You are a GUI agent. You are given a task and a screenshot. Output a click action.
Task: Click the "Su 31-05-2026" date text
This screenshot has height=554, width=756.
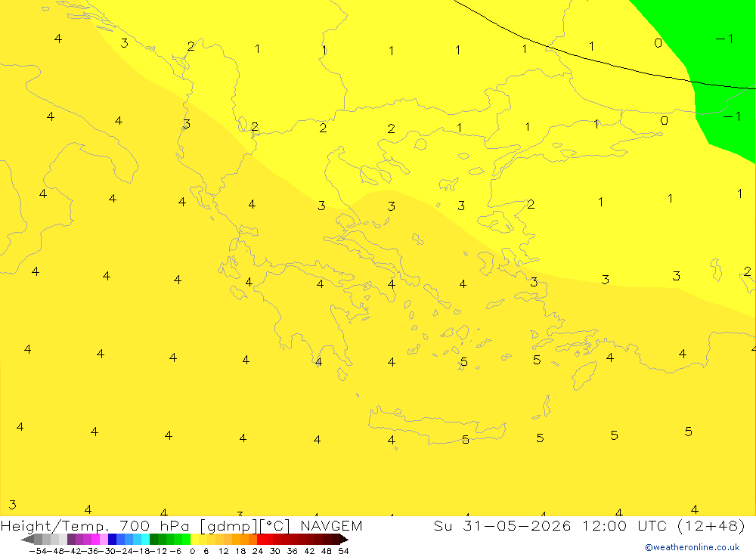click(503, 525)
